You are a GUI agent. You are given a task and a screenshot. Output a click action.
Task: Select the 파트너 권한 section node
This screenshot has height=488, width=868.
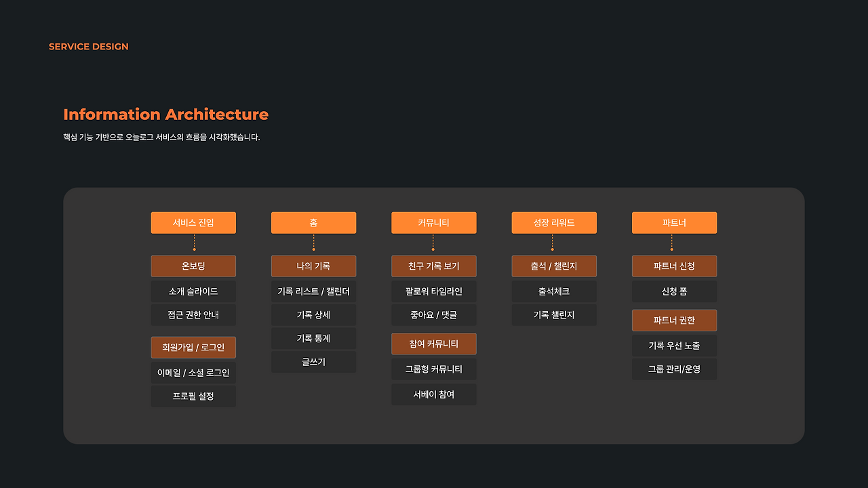[674, 321]
